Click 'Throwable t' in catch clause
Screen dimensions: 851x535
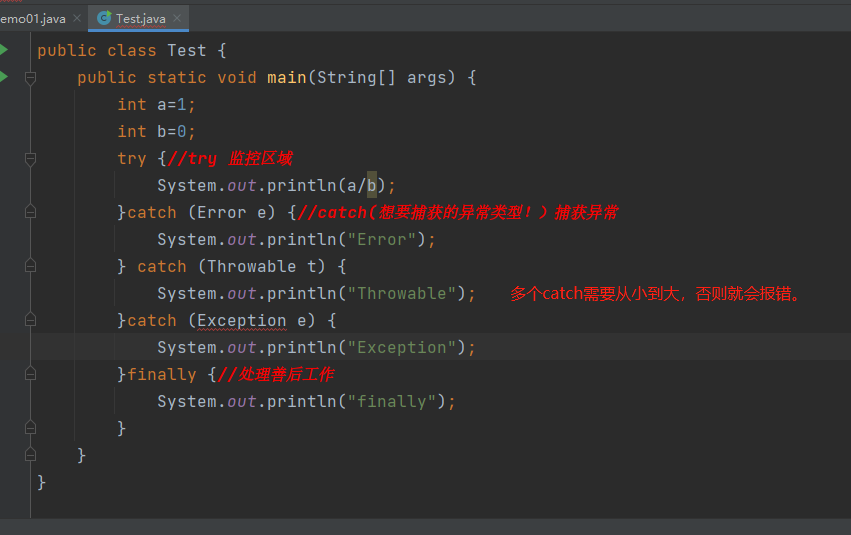click(x=262, y=266)
